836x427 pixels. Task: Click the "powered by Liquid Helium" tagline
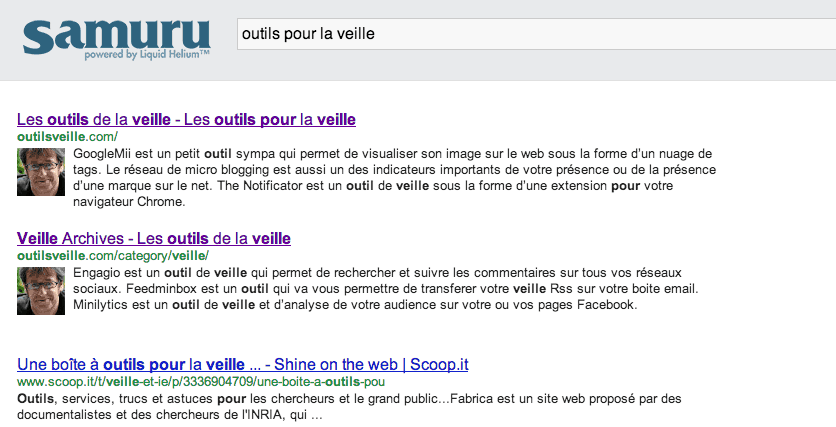(x=147, y=54)
